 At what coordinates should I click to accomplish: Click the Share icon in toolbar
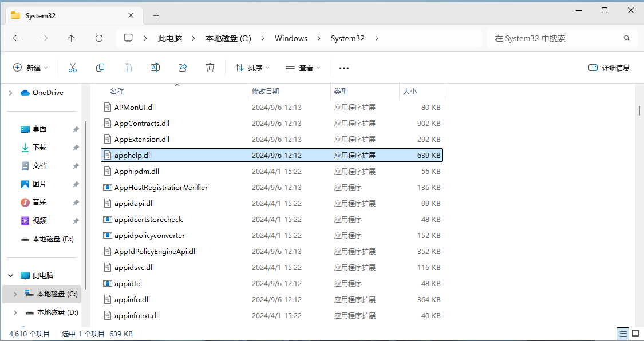point(183,68)
